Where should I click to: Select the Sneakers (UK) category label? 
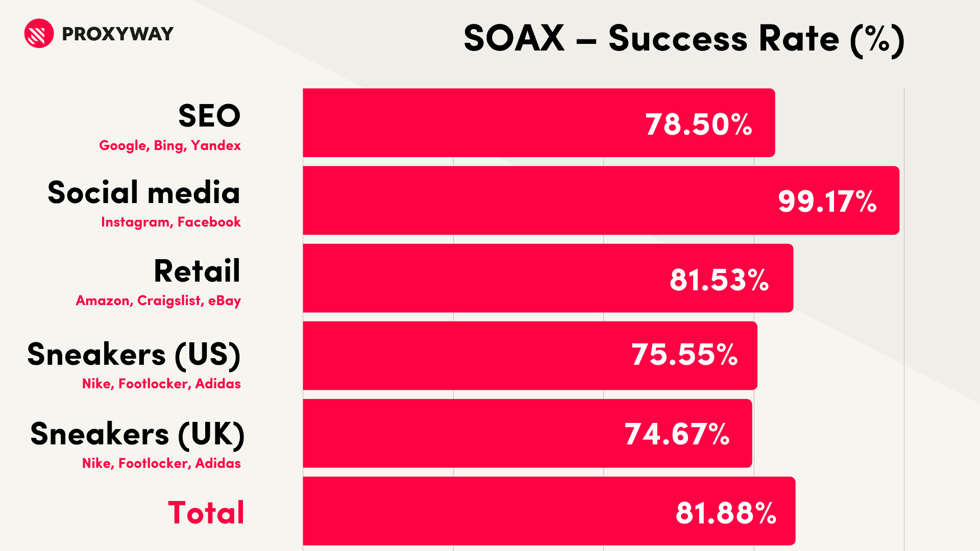pos(137,435)
